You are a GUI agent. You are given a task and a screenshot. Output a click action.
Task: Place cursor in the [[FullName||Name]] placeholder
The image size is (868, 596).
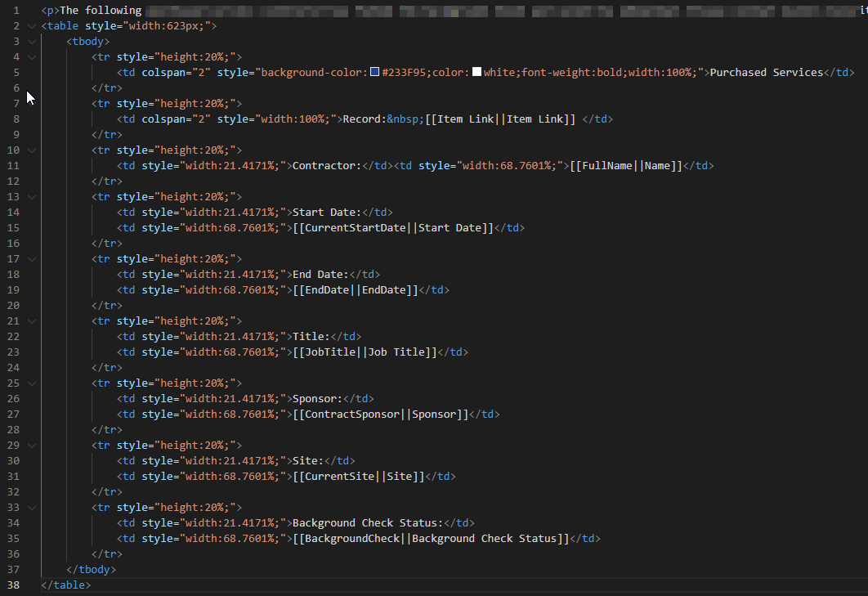click(x=627, y=166)
